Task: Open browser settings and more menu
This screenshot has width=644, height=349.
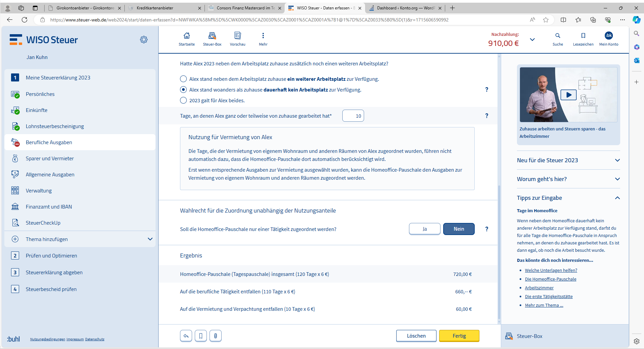Action: coord(623,20)
